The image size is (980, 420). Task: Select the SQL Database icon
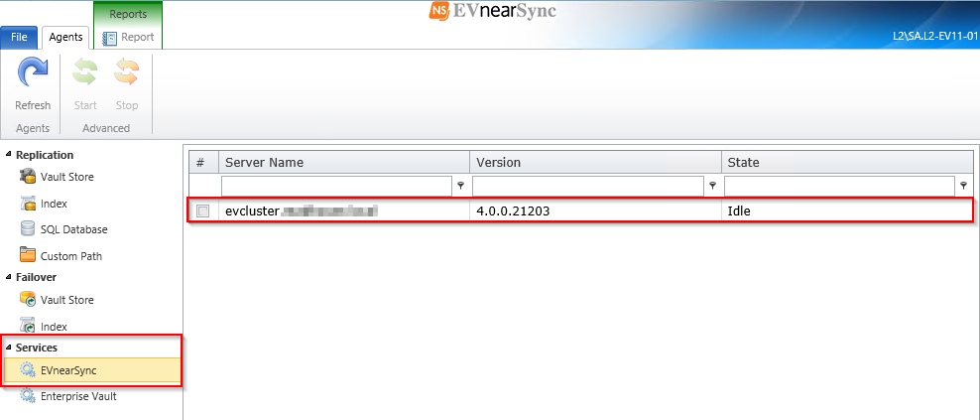(x=28, y=229)
